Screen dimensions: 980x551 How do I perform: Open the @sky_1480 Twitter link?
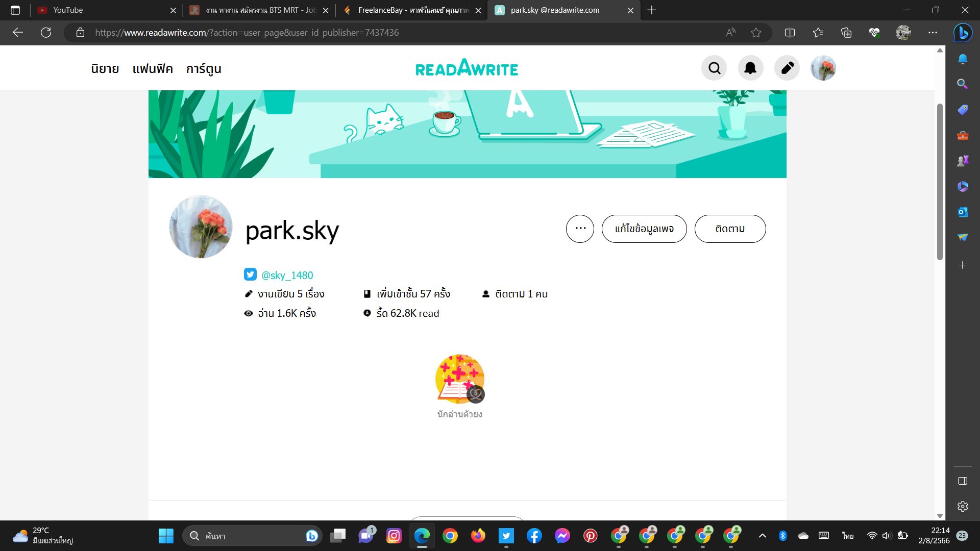(x=287, y=275)
